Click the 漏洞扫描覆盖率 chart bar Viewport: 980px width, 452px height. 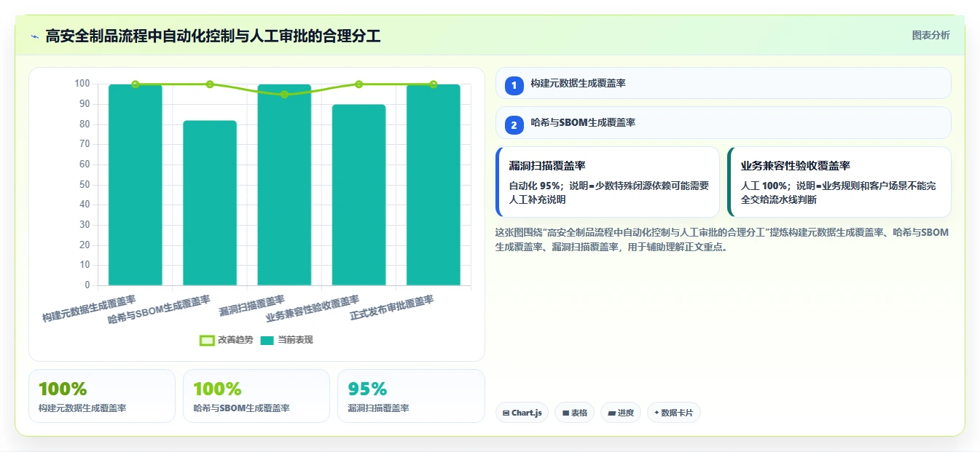coord(284,185)
